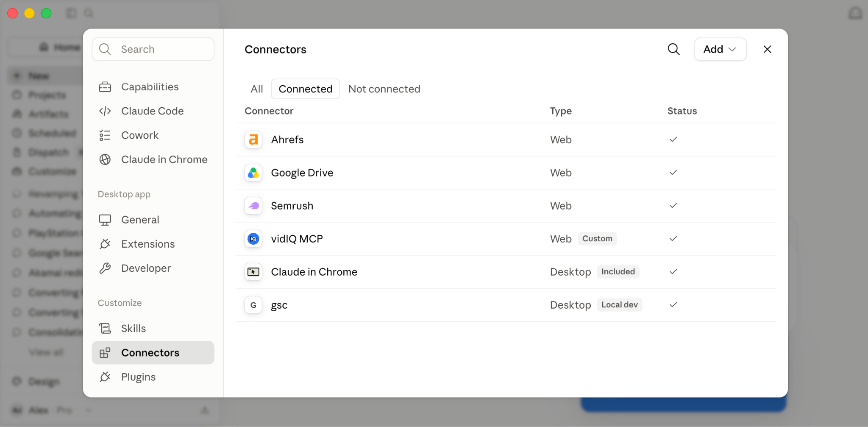Viewport: 868px width, 427px height.
Task: Click the Connectors blocks icon in sidebar
Action: tap(105, 352)
